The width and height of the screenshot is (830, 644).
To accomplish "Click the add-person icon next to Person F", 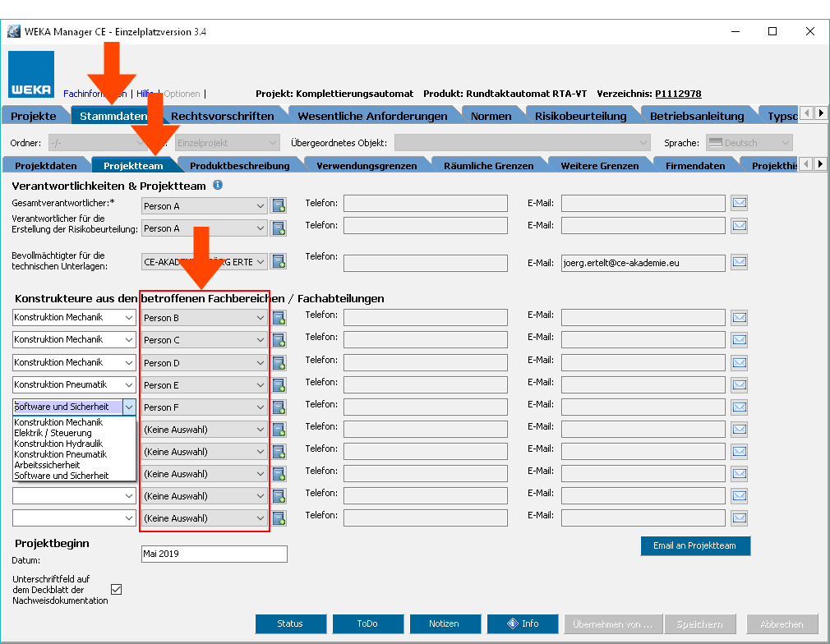I will click(x=279, y=407).
